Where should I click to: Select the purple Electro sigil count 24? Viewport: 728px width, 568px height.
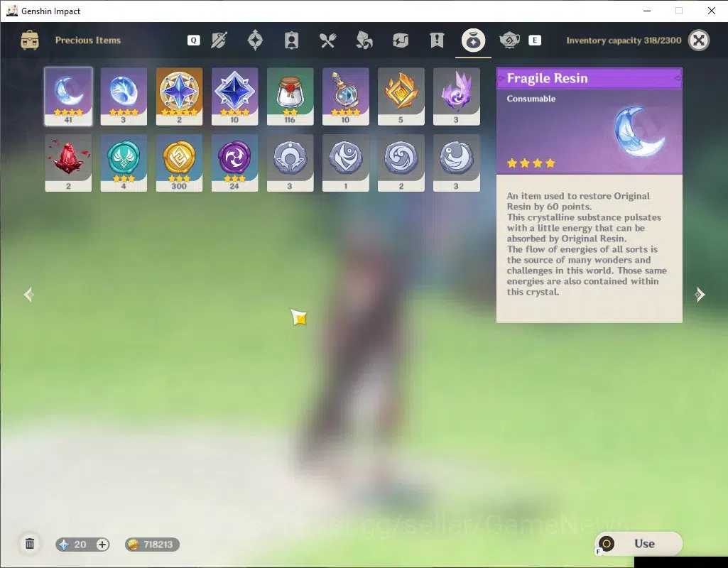click(x=234, y=163)
